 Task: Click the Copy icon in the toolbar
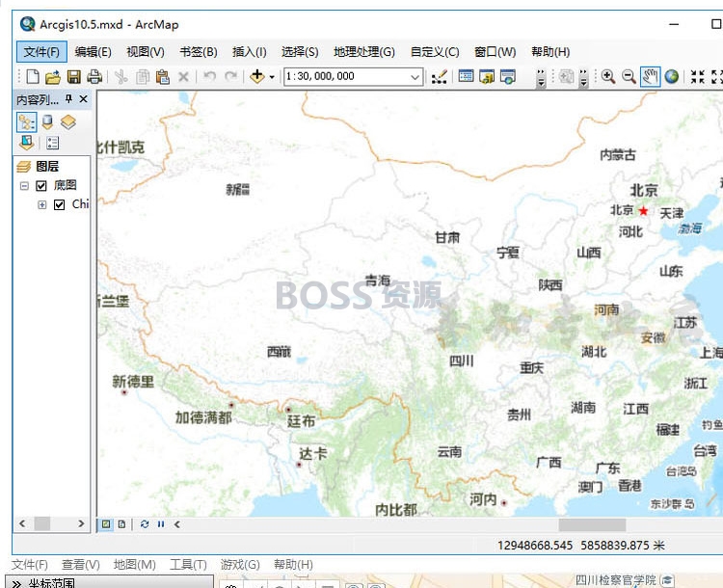pyautogui.click(x=143, y=76)
